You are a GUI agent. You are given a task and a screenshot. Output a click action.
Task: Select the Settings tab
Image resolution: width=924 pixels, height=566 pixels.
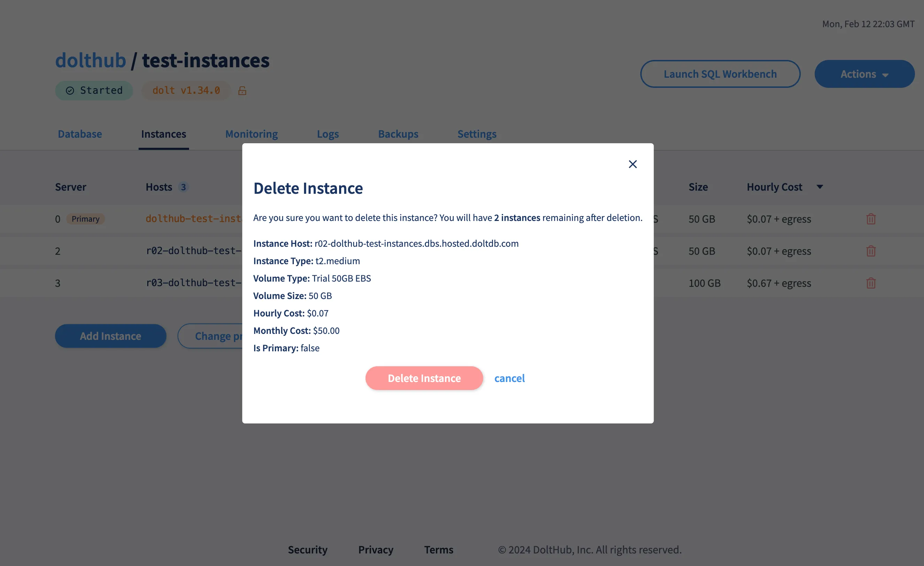point(477,134)
